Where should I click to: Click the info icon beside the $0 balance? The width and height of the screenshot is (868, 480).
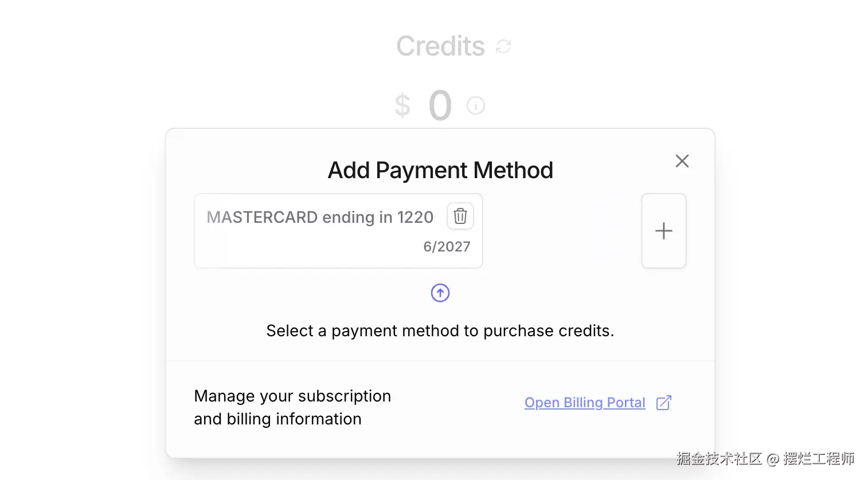475,105
